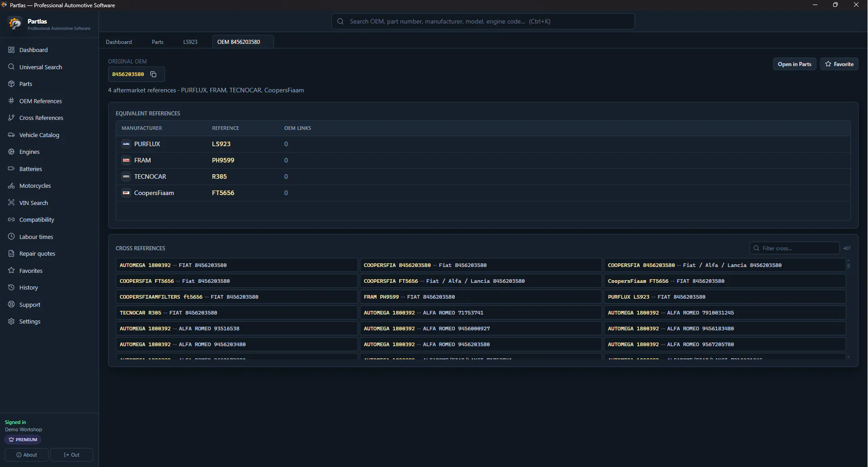Click the PREMIUM badge
This screenshot has width=868, height=467.
click(x=23, y=439)
